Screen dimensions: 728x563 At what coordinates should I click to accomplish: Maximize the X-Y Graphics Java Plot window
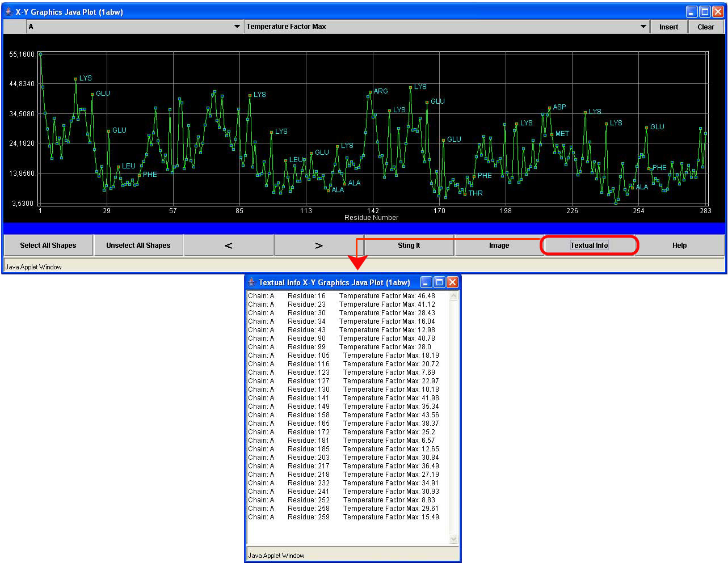(705, 12)
